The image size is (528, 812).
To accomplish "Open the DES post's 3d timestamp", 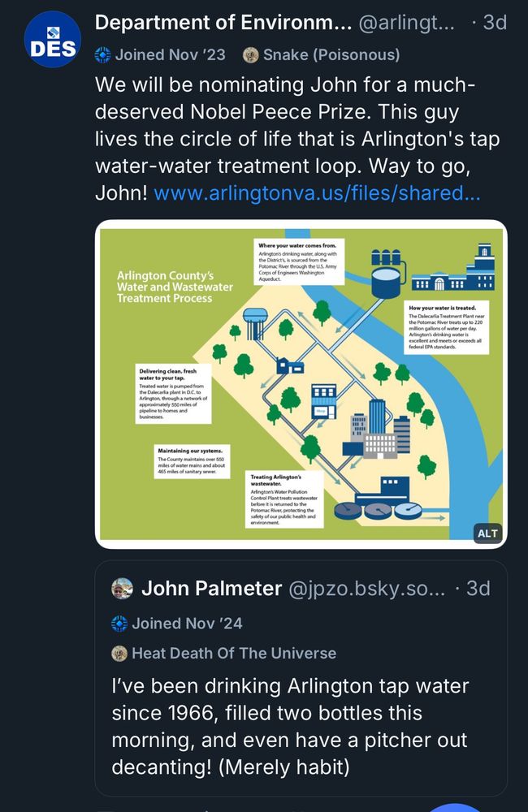I will click(494, 23).
